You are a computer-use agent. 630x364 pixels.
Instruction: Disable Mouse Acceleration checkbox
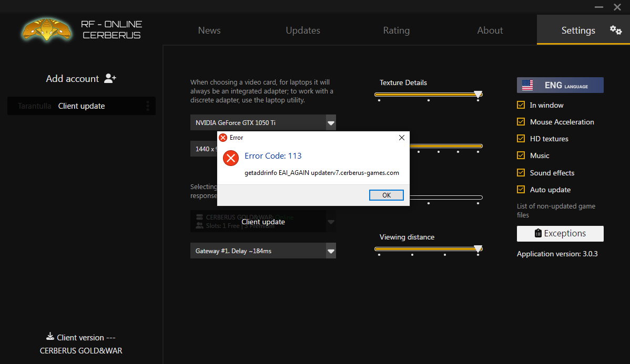tap(521, 122)
